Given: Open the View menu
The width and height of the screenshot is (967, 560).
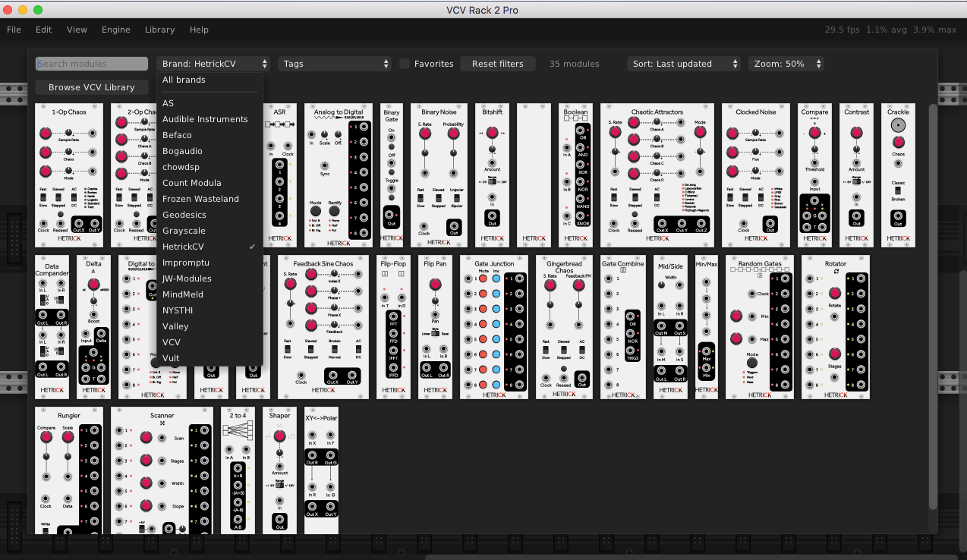Looking at the screenshot, I should tap(77, 30).
